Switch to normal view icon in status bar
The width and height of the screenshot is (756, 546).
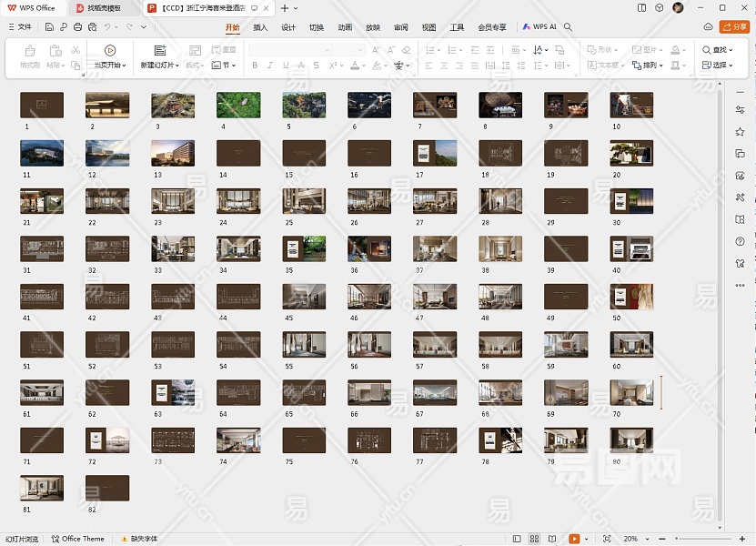518,539
